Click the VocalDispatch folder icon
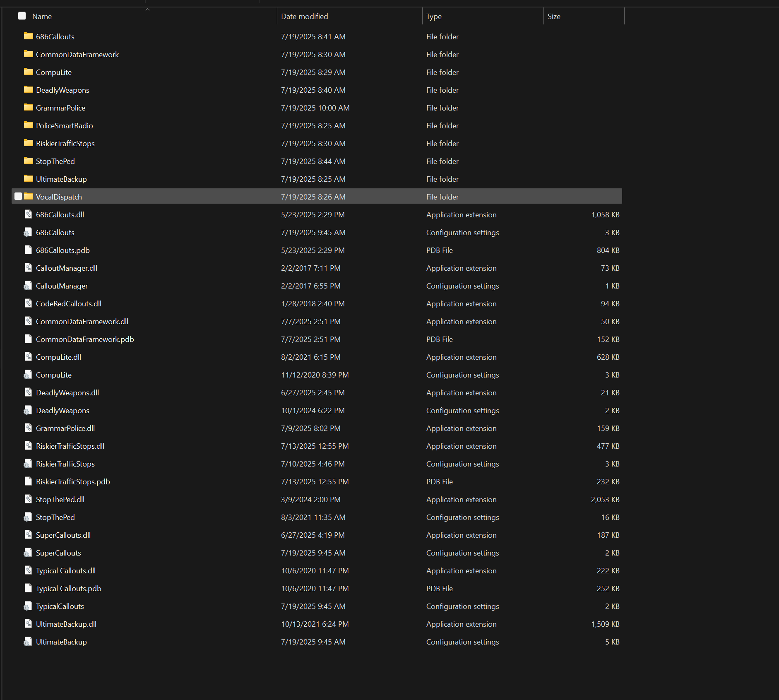This screenshot has width=779, height=700. pyautogui.click(x=28, y=196)
